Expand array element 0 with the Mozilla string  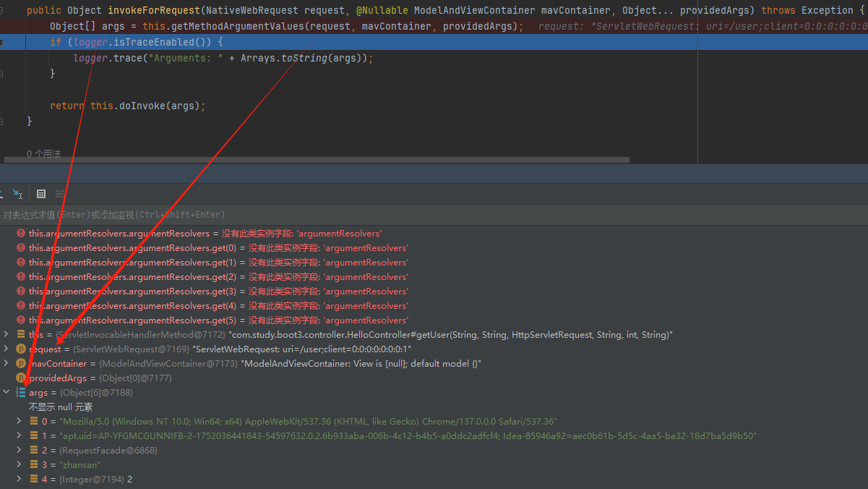(20, 421)
